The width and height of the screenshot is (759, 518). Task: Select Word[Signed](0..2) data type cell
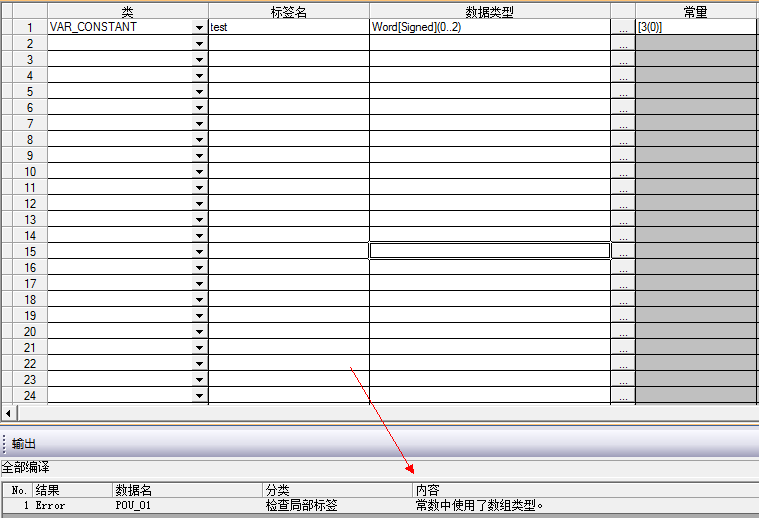489,28
